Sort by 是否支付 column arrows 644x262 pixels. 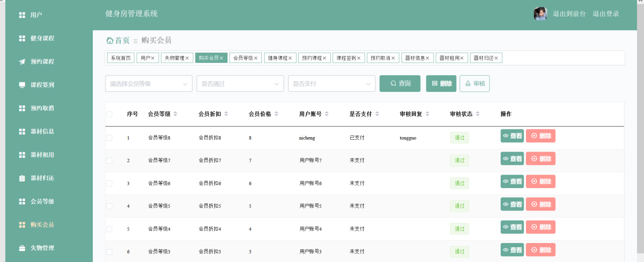click(377, 114)
